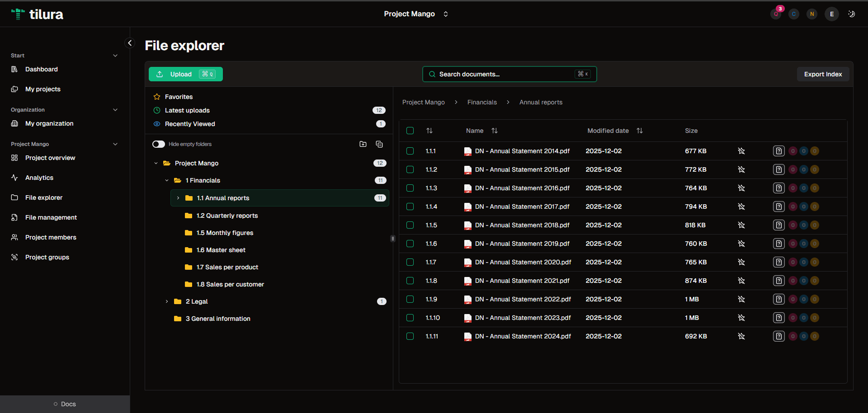Select Analytics in the sidebar

click(39, 178)
